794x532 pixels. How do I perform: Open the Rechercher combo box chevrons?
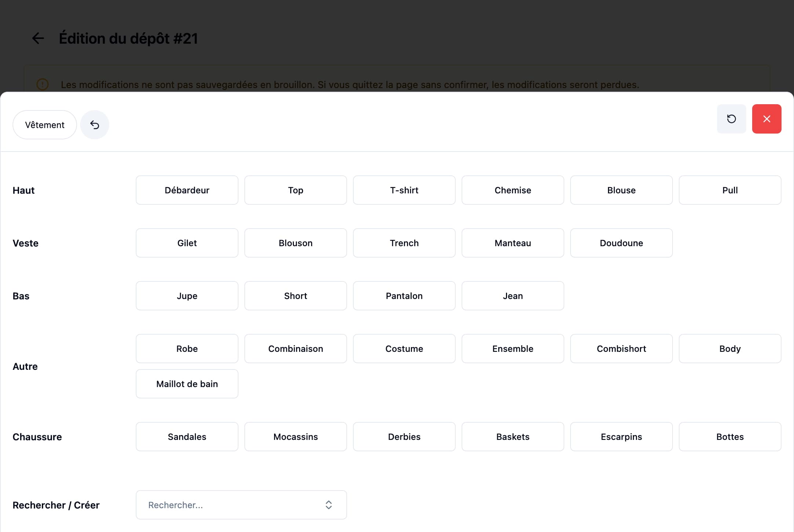click(328, 505)
